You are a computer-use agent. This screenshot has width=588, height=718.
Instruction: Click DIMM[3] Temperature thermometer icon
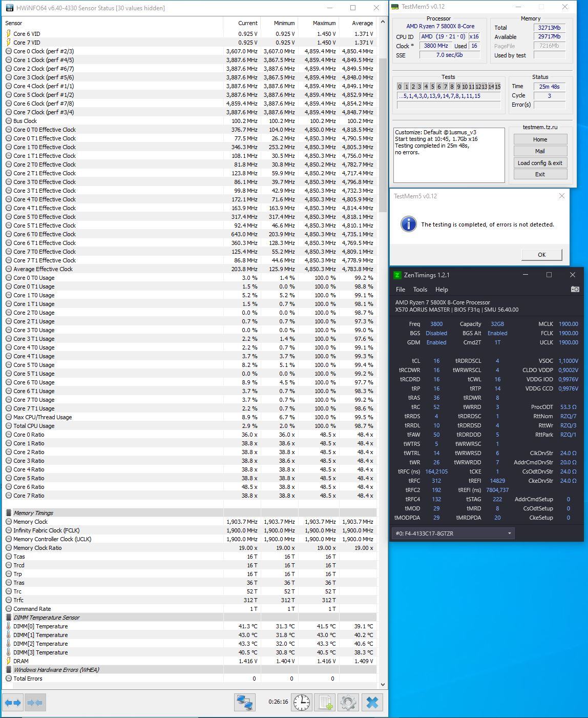tap(9, 652)
